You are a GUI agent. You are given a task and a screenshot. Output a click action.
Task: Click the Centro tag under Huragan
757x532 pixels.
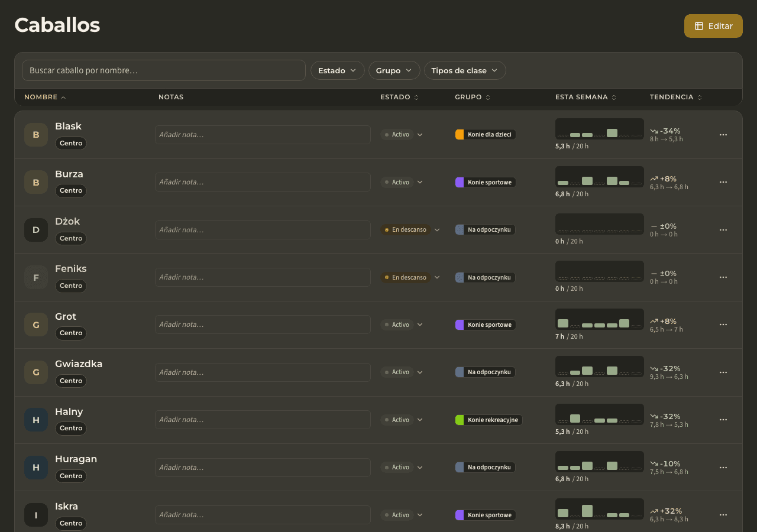[x=71, y=476]
